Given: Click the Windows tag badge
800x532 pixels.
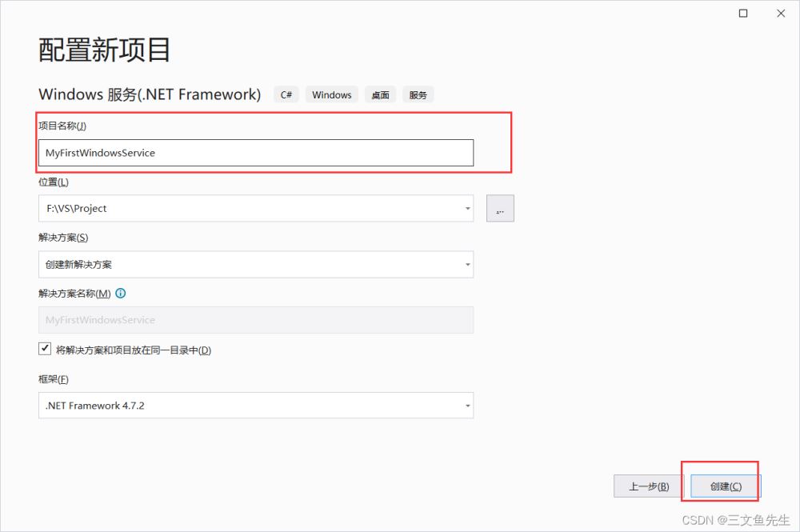Looking at the screenshot, I should point(331,94).
